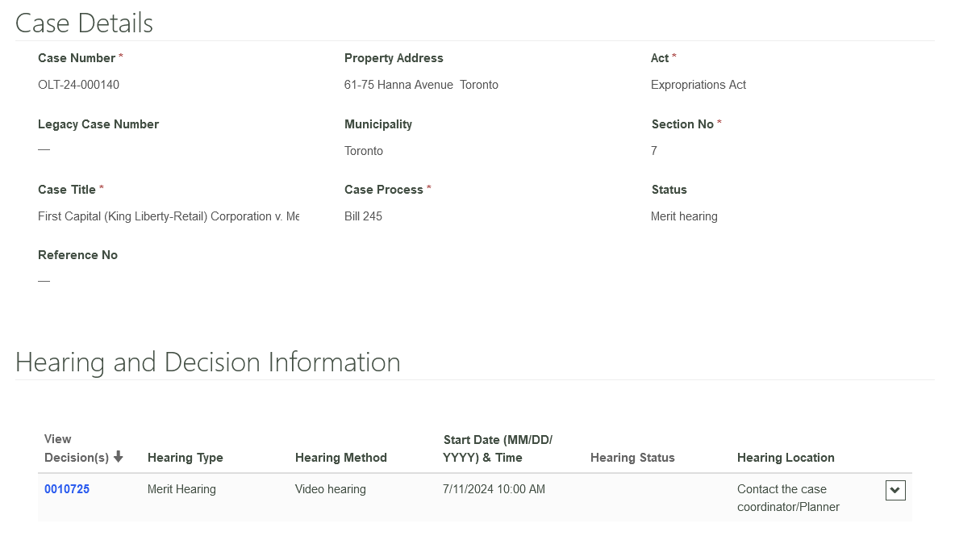
Task: Click the Expropriations Act value
Action: click(698, 85)
